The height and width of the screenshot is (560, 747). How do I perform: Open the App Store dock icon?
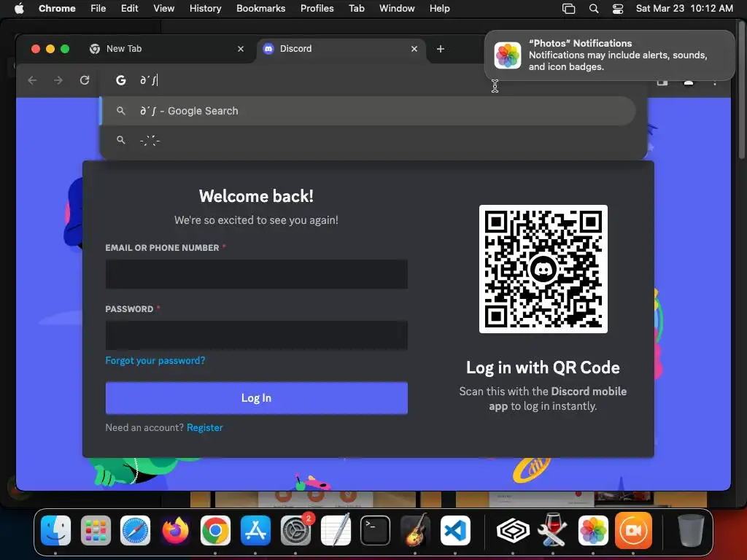tap(255, 530)
